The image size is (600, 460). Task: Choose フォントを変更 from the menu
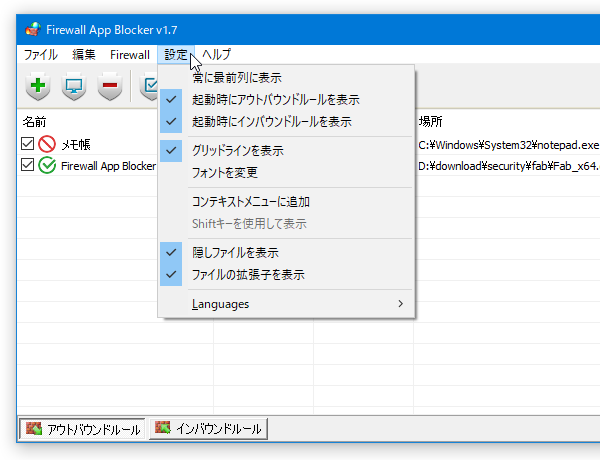(286, 173)
